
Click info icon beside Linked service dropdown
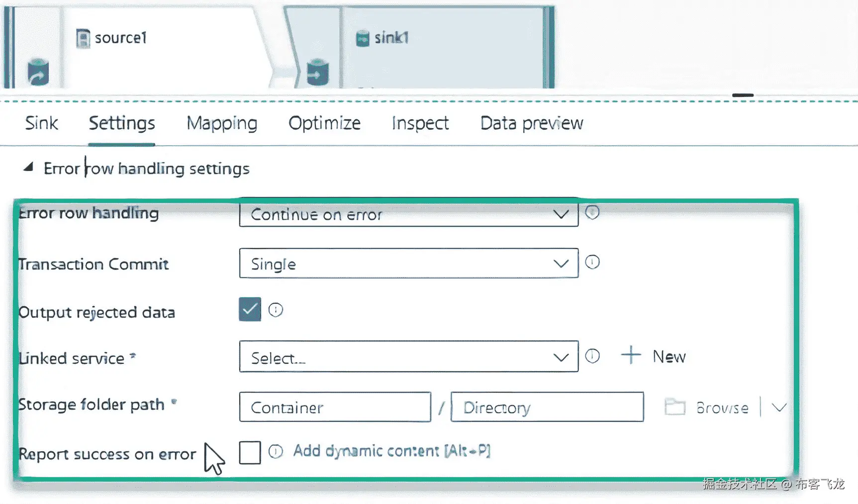[x=592, y=356]
